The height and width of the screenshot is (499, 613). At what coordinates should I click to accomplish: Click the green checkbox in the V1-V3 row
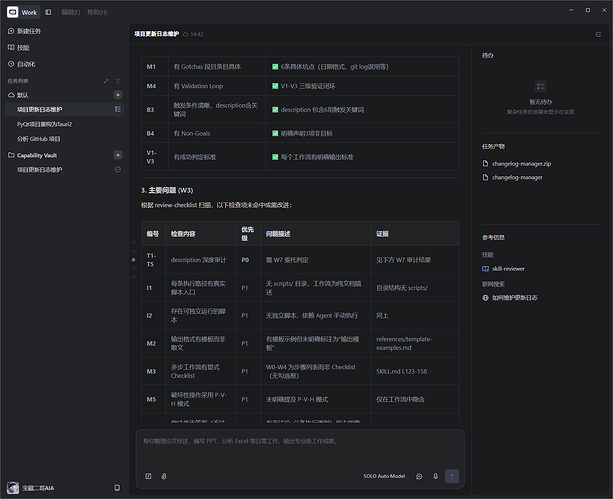(x=275, y=157)
